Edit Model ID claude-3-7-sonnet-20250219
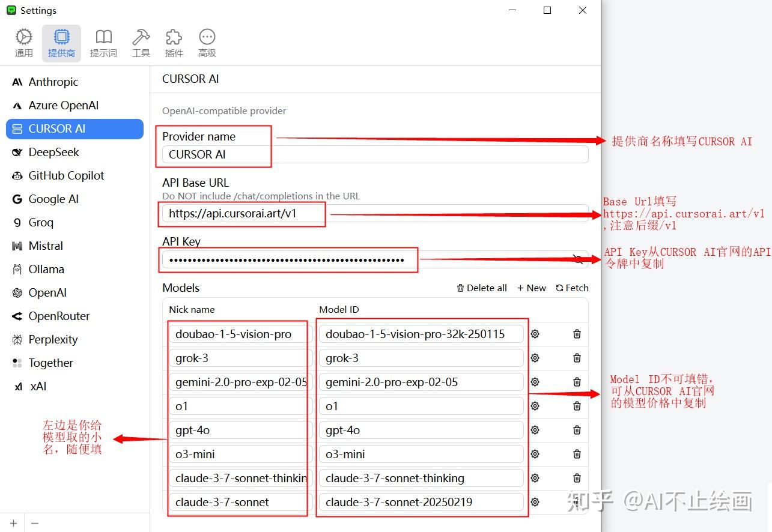The height and width of the screenshot is (532, 772). [x=421, y=502]
